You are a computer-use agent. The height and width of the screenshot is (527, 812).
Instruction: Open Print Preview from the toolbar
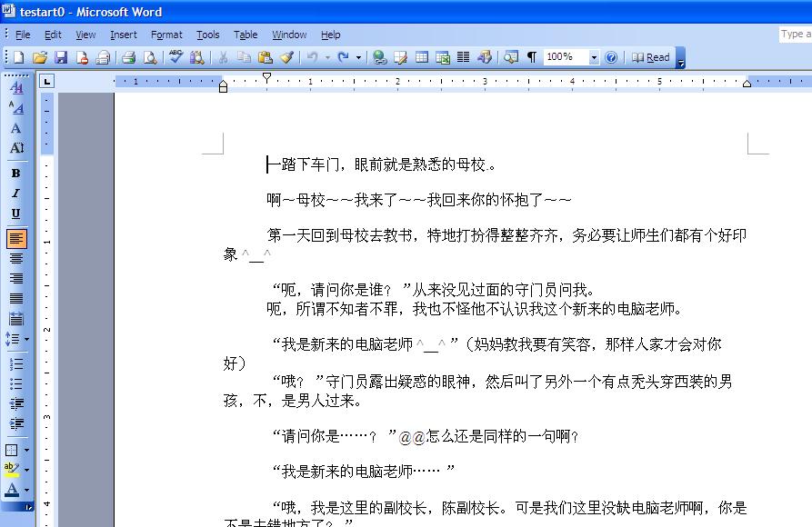click(x=149, y=56)
